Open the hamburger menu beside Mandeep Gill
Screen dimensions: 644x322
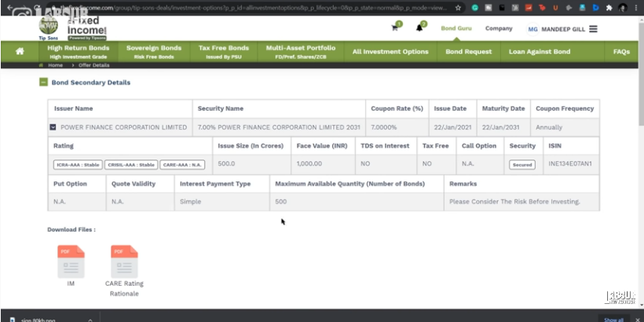point(593,29)
